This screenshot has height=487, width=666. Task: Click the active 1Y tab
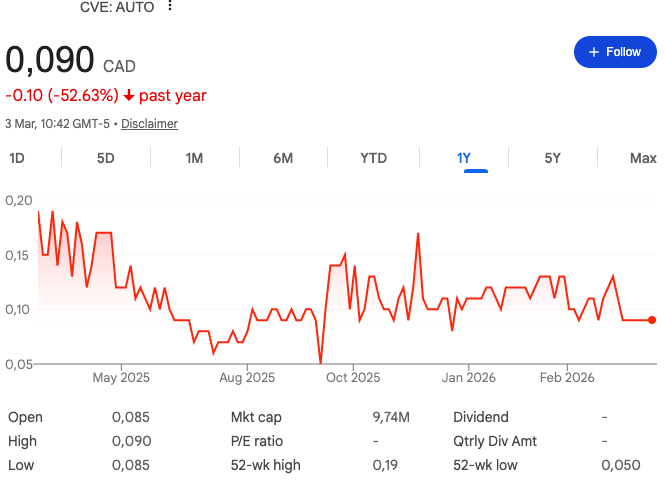(x=463, y=158)
